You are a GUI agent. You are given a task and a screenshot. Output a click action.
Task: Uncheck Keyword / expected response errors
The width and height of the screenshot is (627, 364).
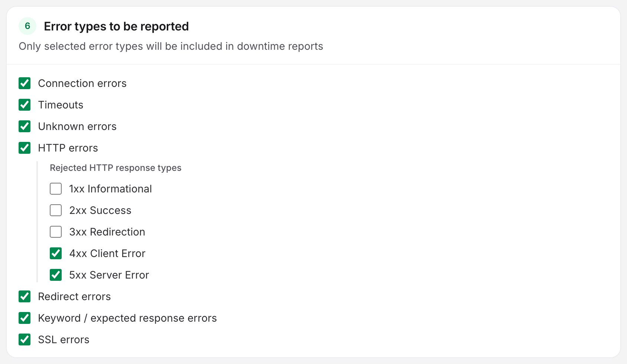(x=25, y=318)
